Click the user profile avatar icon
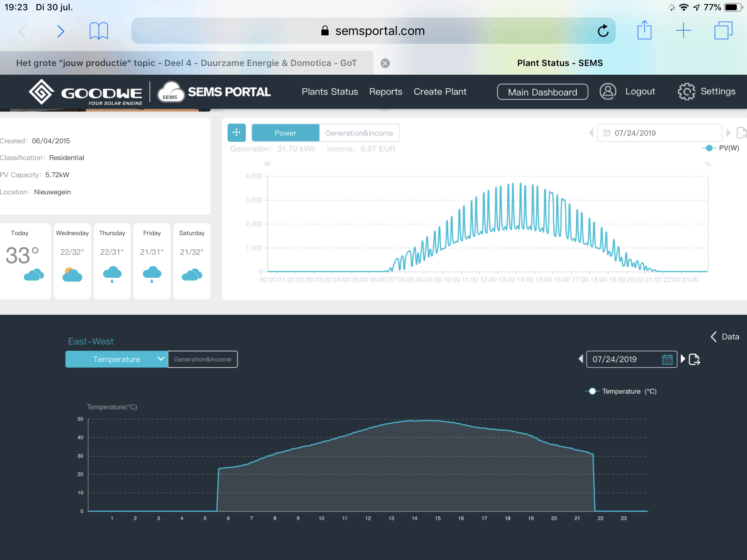Viewport: 747px width, 560px height. [608, 92]
